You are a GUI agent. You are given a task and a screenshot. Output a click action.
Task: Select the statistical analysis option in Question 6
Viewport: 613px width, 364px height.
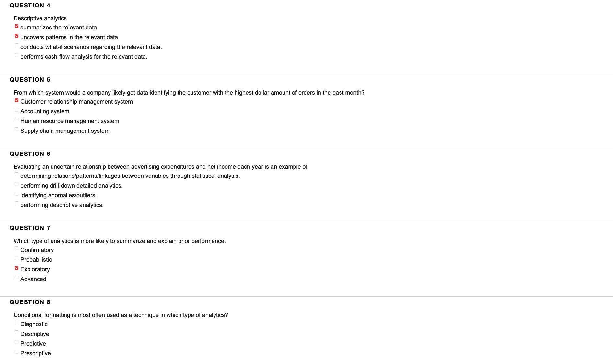coord(17,174)
